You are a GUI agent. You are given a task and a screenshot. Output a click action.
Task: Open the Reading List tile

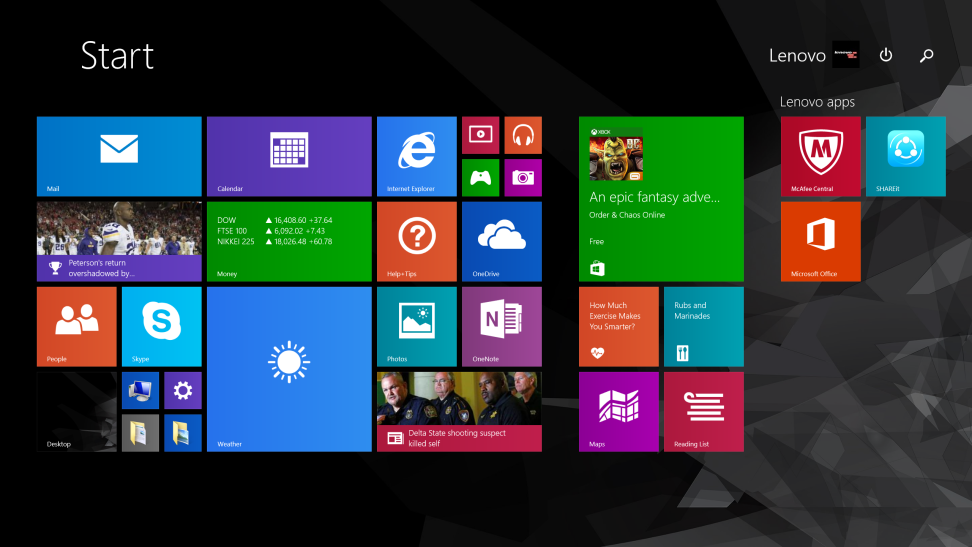coord(704,412)
